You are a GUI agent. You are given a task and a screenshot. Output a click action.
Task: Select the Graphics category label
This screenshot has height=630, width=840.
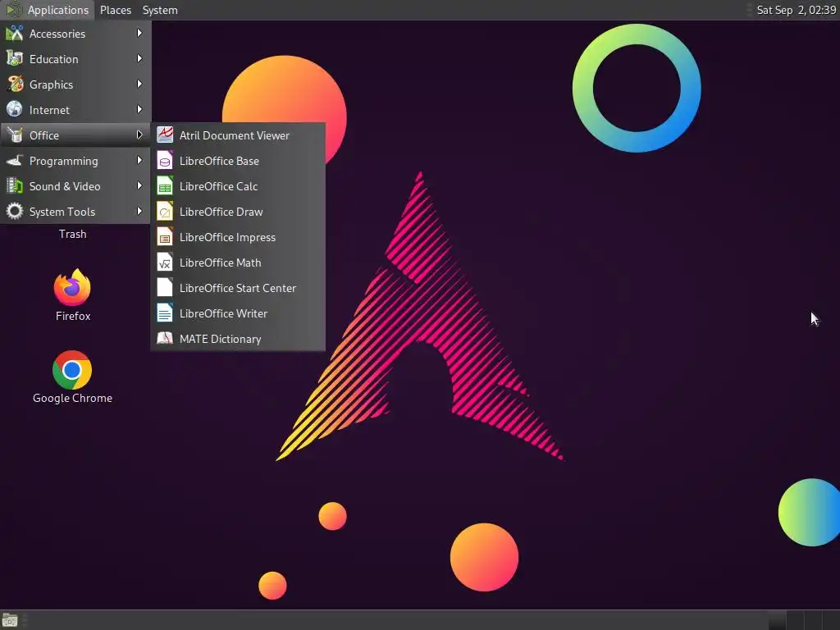tap(51, 84)
